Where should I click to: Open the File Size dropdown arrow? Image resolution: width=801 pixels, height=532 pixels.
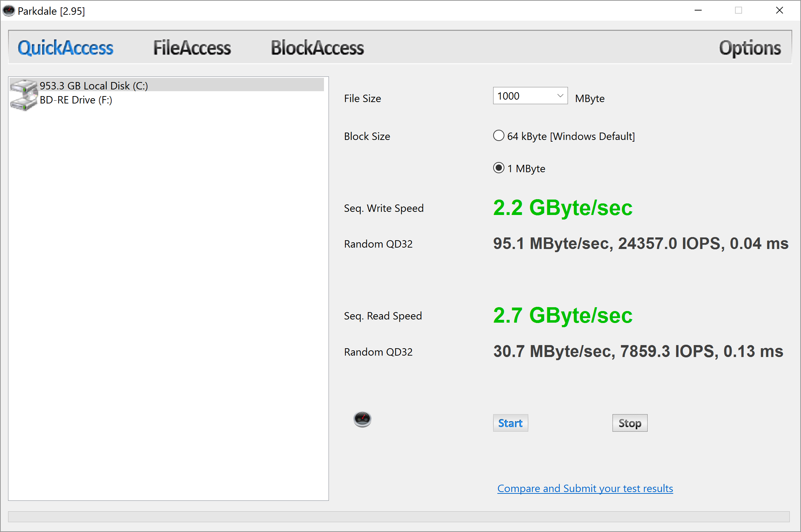[560, 96]
